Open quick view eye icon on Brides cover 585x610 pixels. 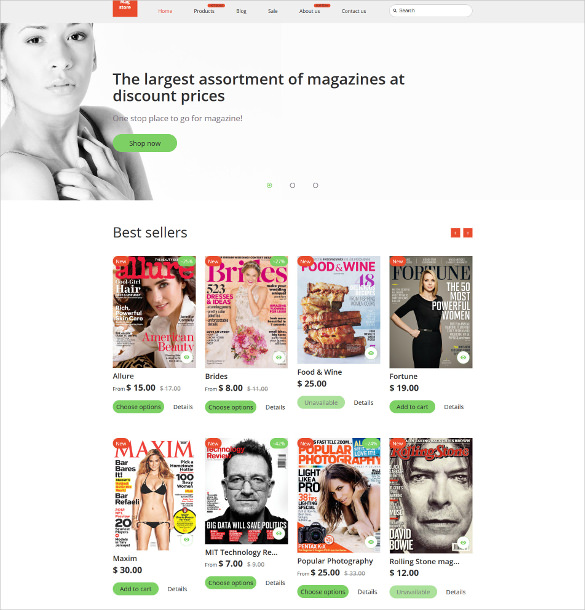tap(278, 357)
